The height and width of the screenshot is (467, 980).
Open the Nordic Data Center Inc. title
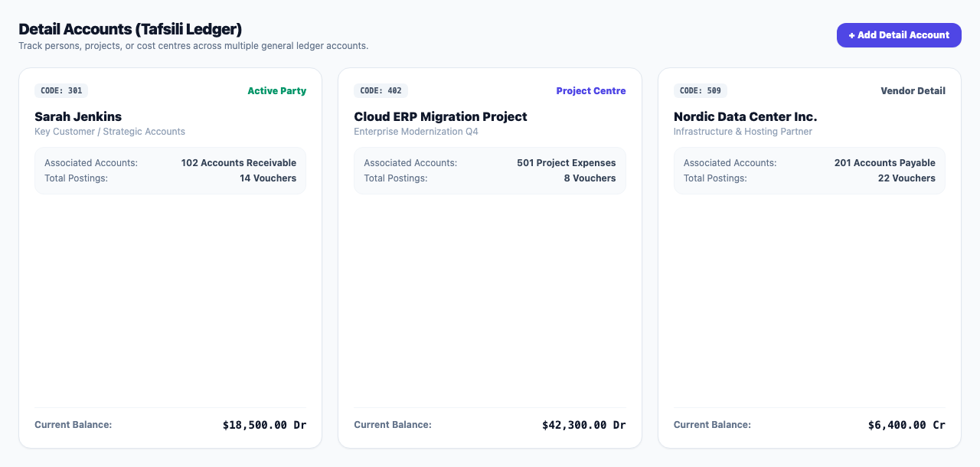[x=745, y=116]
